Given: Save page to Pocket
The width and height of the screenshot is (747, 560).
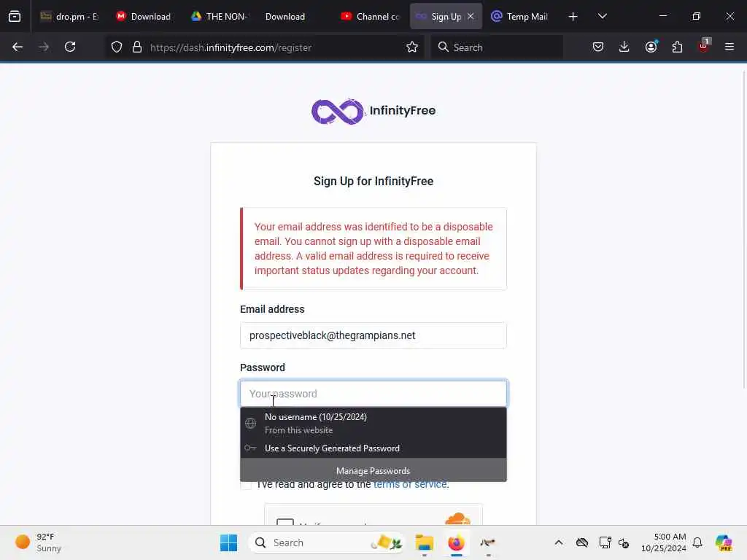Looking at the screenshot, I should point(598,47).
